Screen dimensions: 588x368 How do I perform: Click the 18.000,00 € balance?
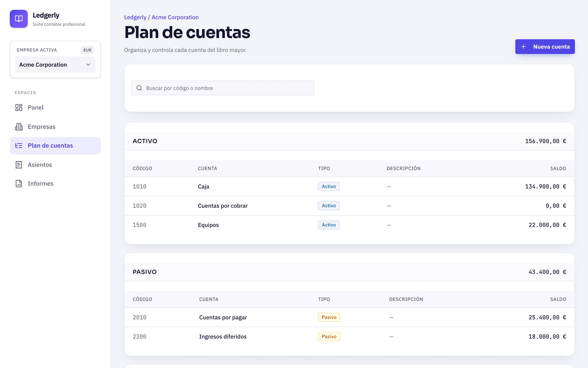[x=547, y=337]
